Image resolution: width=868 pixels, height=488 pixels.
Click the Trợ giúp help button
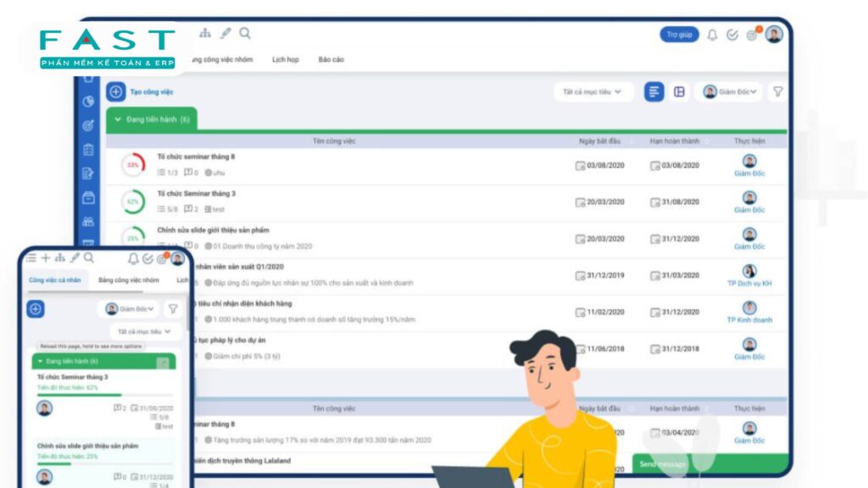coord(679,34)
